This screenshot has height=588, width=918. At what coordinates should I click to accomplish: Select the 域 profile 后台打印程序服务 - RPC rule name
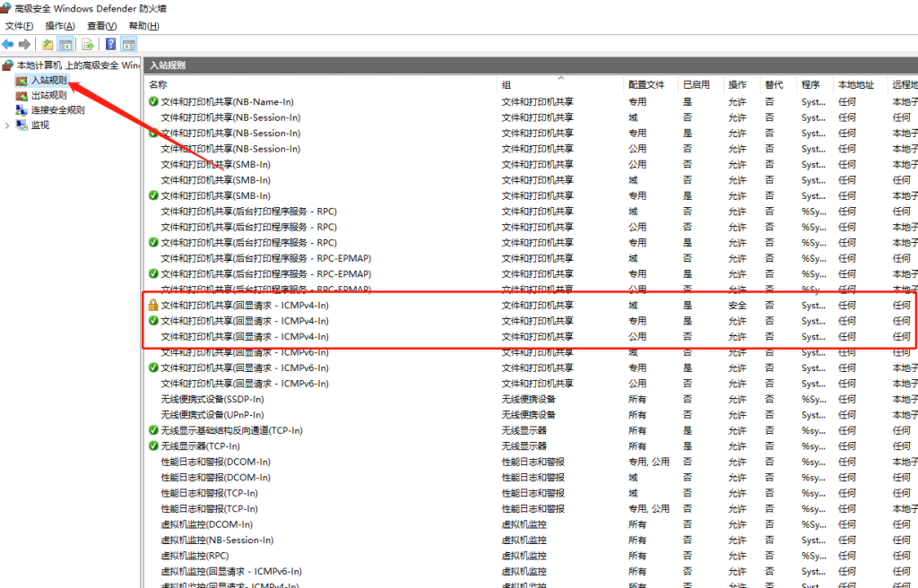point(249,212)
